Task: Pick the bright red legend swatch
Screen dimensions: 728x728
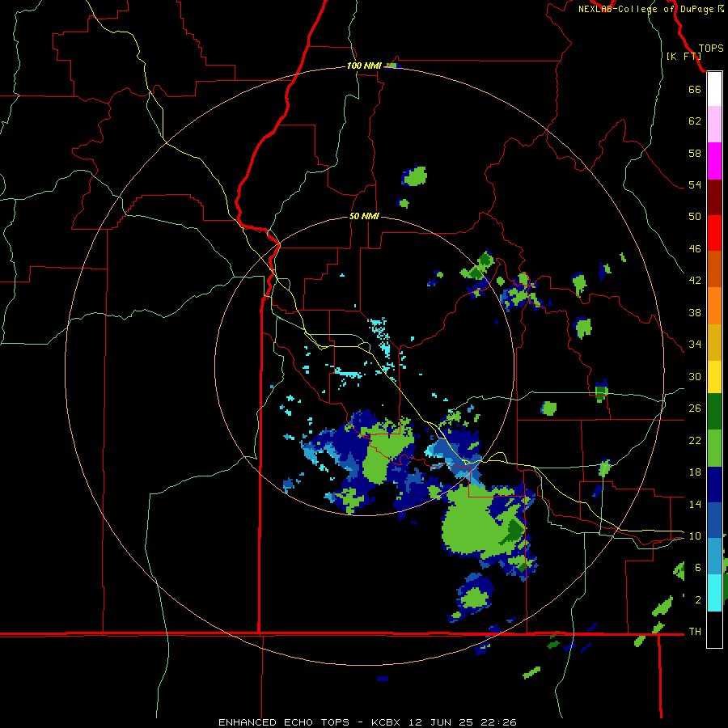Action: point(714,233)
